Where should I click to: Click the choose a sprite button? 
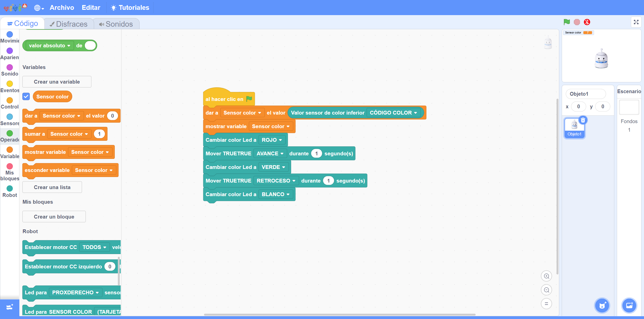tap(602, 306)
